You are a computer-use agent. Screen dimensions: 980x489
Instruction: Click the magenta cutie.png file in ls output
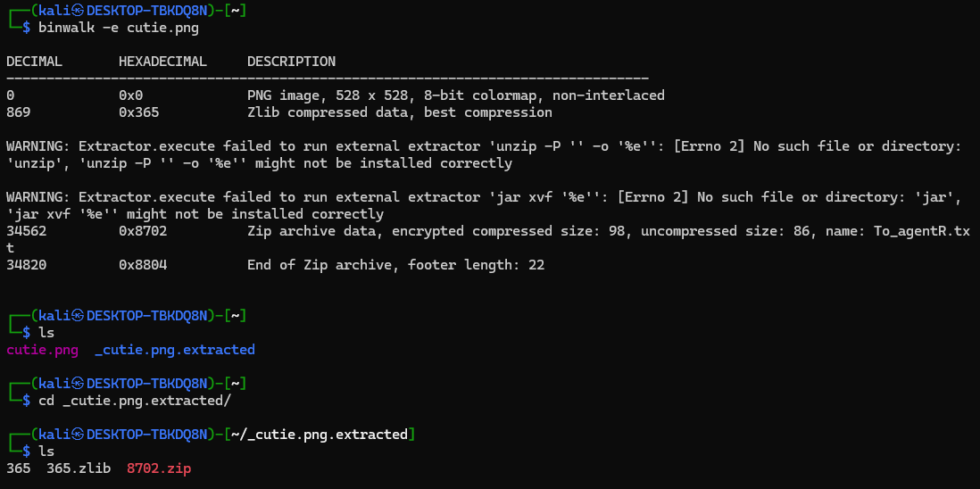coord(42,350)
